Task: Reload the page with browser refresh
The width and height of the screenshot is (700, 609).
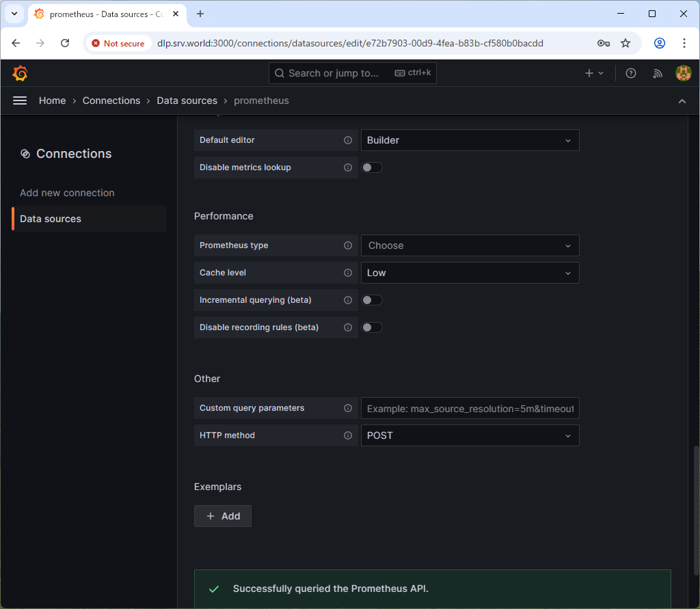Action: (x=65, y=43)
